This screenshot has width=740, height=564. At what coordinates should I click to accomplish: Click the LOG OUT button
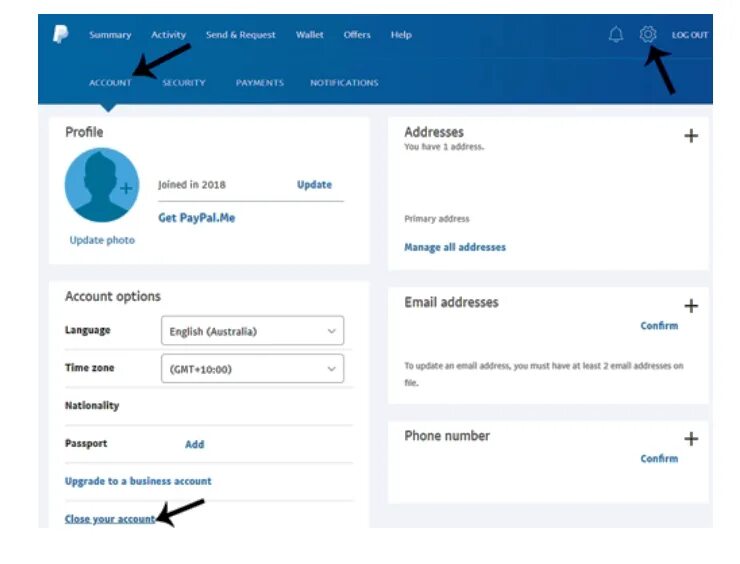[690, 35]
